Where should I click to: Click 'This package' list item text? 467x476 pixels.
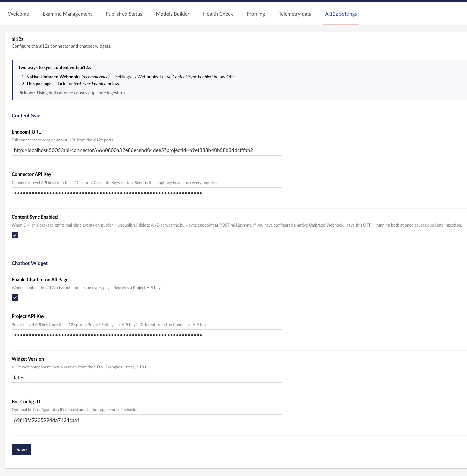pos(73,84)
